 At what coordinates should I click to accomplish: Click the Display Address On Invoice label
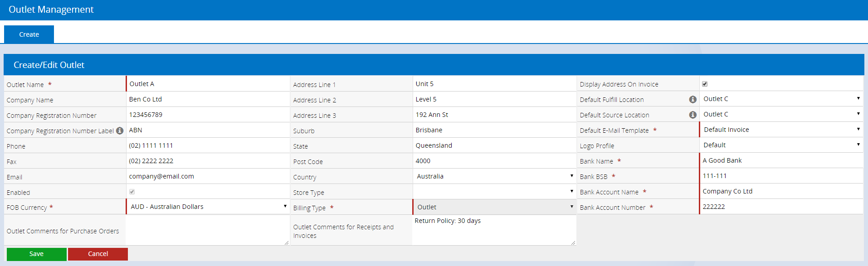(619, 84)
